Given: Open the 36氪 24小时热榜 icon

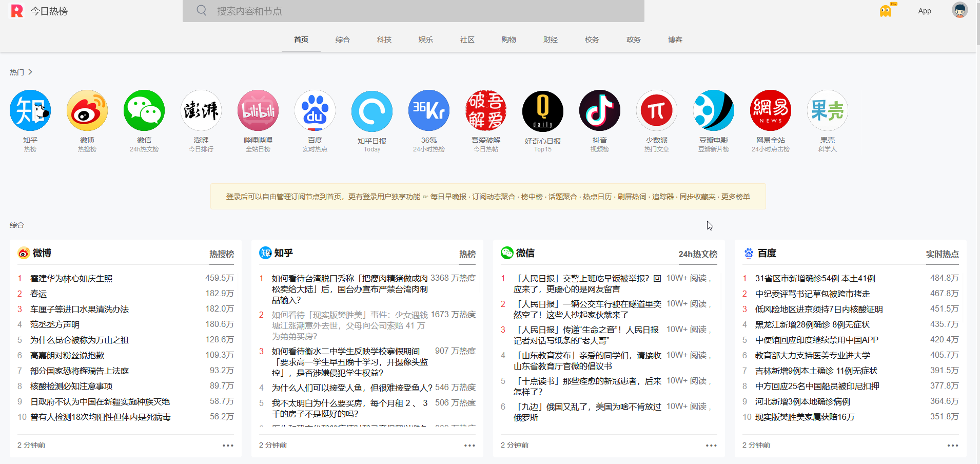Looking at the screenshot, I should click(x=429, y=110).
